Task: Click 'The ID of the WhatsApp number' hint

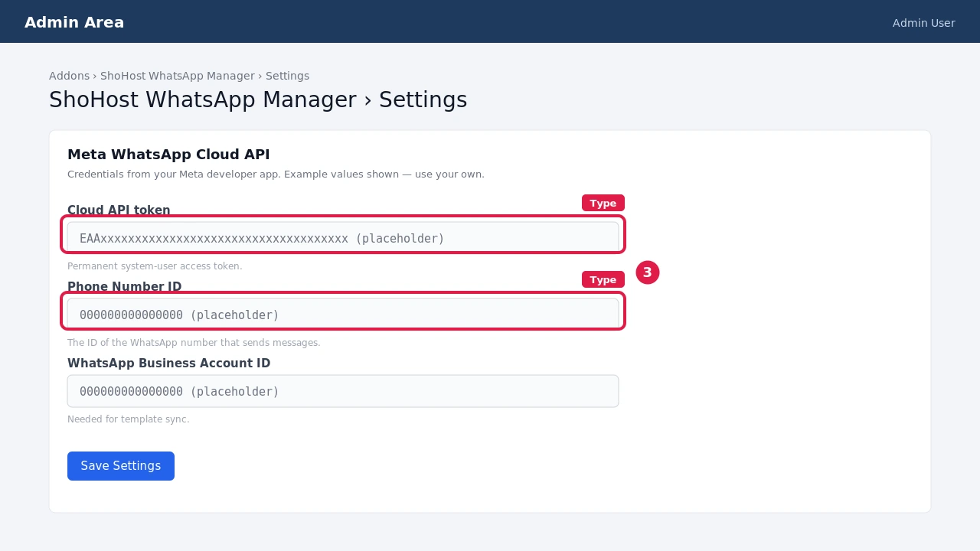Action: click(x=194, y=343)
